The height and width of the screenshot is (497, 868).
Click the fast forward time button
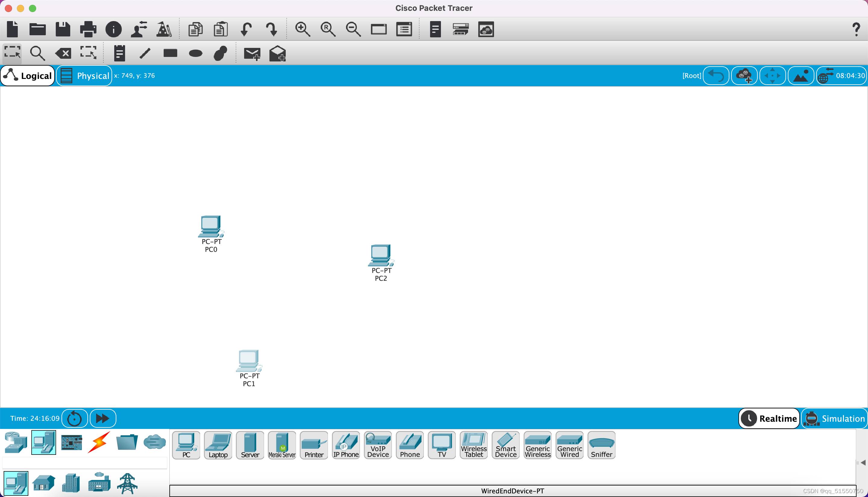(103, 418)
